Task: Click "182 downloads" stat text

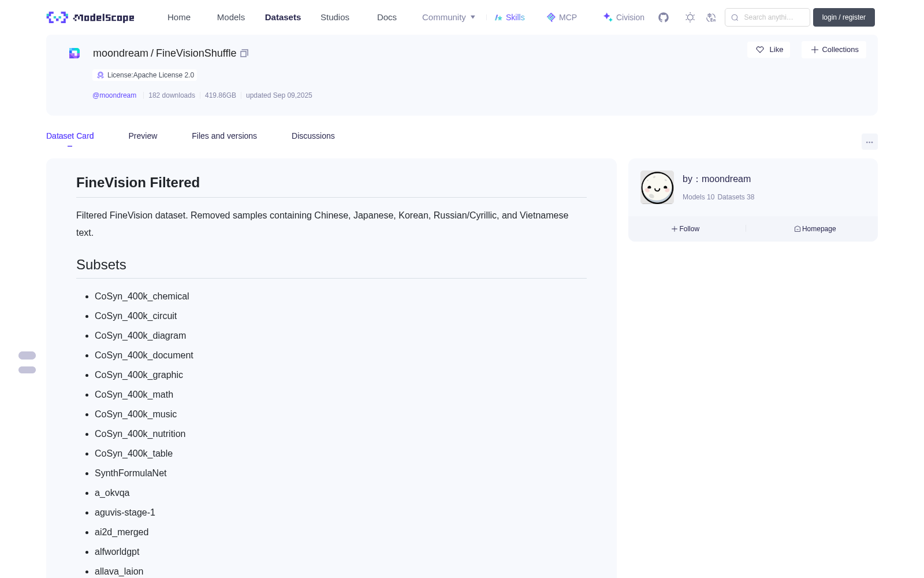Action: (x=172, y=95)
